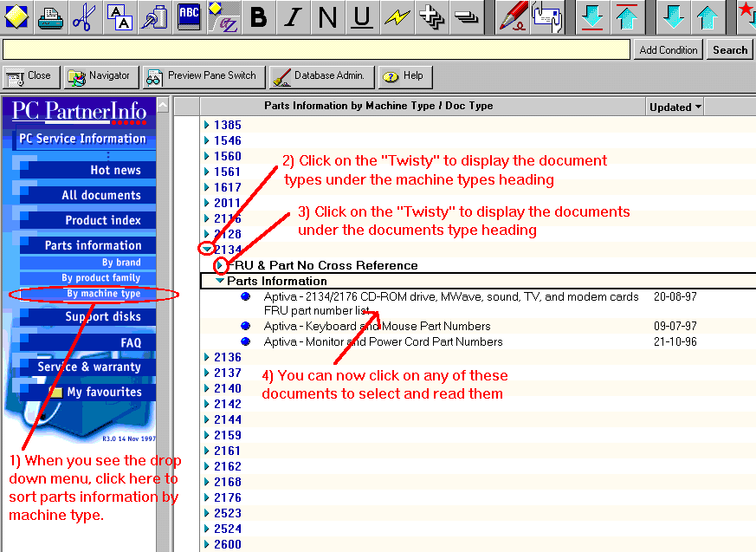This screenshot has height=552, width=756.
Task: Click the Preview Pane Switch button
Action: pyautogui.click(x=202, y=76)
